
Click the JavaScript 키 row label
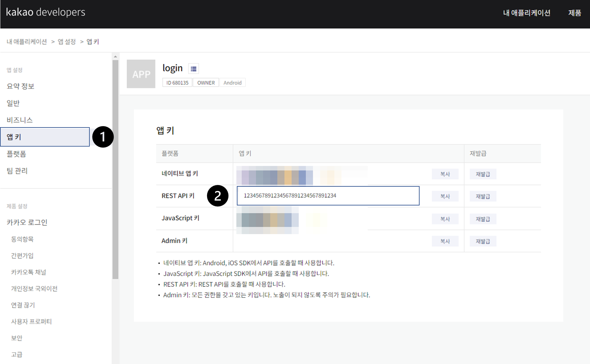180,218
